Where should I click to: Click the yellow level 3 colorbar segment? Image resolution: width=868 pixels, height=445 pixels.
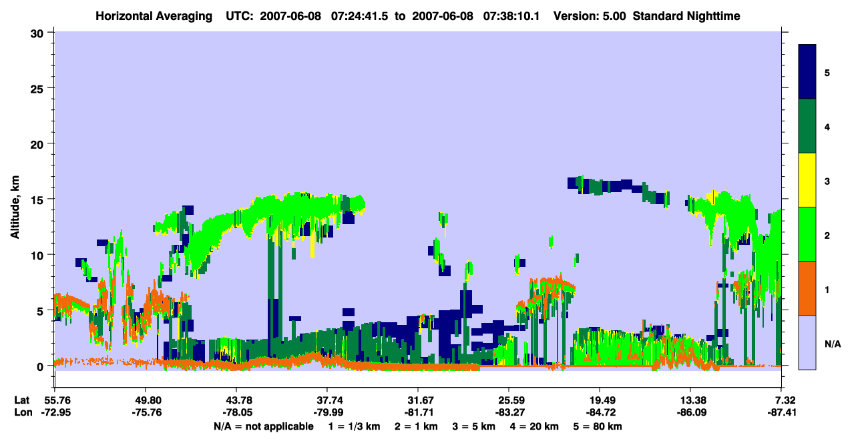[807, 180]
